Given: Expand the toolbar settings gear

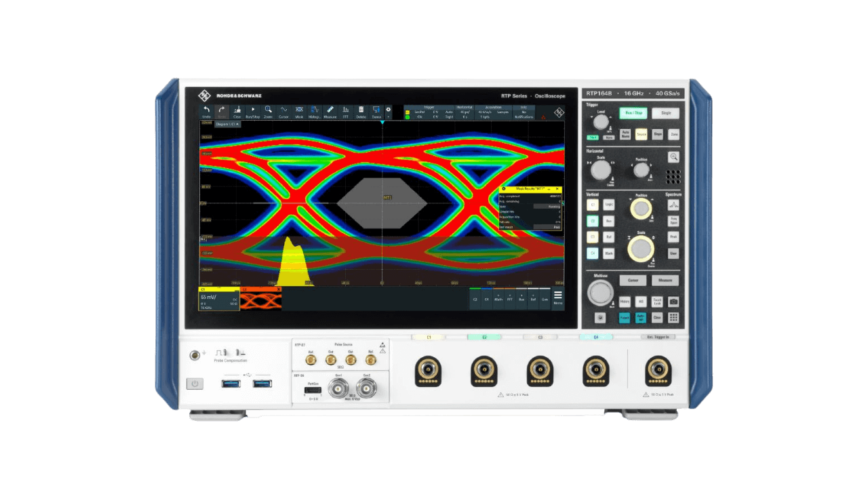Looking at the screenshot, I should point(389,109).
